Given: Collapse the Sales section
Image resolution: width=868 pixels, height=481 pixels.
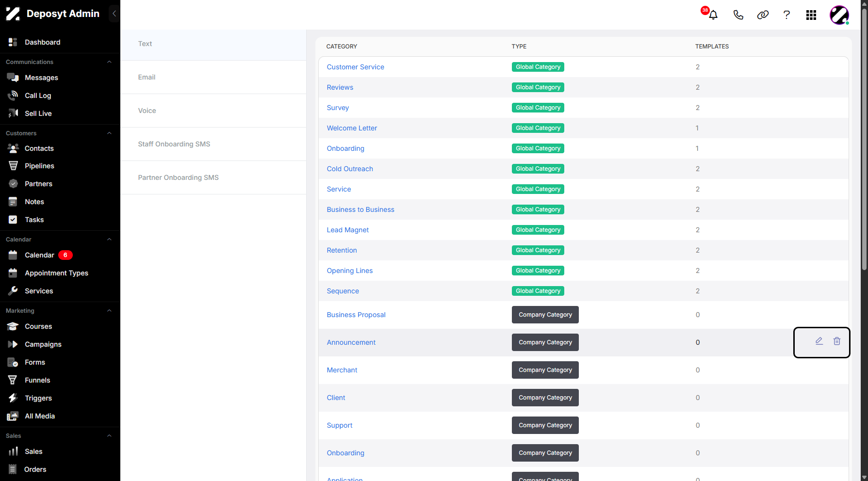Looking at the screenshot, I should click(x=109, y=436).
